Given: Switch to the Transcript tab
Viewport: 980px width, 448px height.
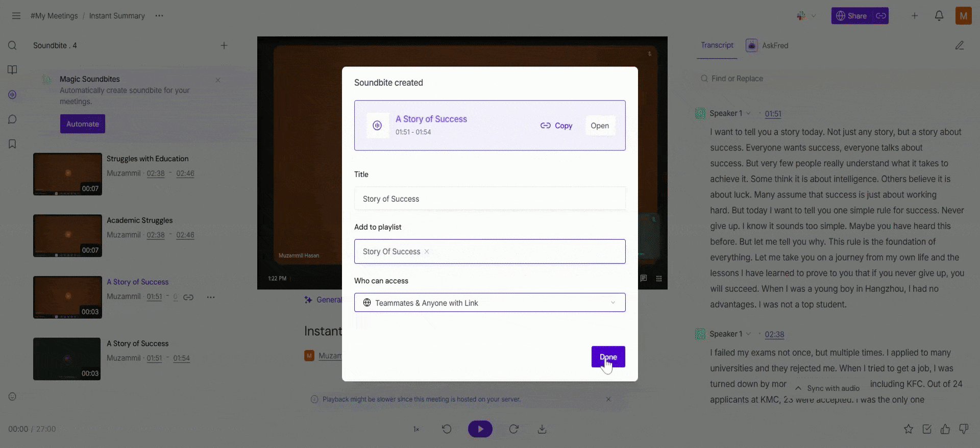Looking at the screenshot, I should pos(717,45).
